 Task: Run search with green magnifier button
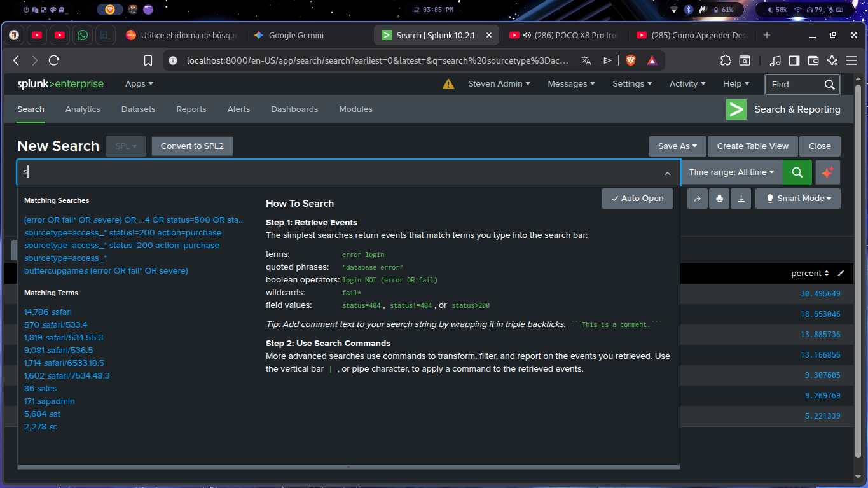[x=797, y=172]
